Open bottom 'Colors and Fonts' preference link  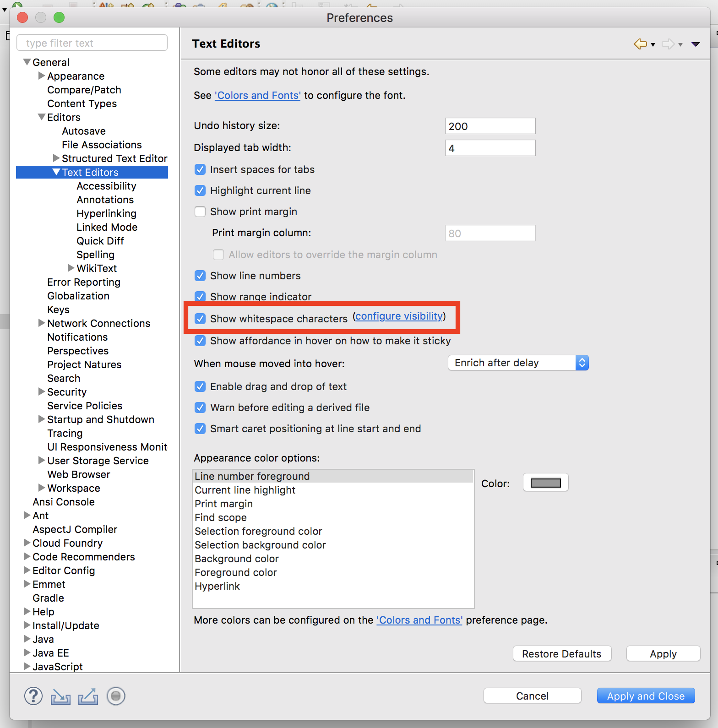pos(419,620)
